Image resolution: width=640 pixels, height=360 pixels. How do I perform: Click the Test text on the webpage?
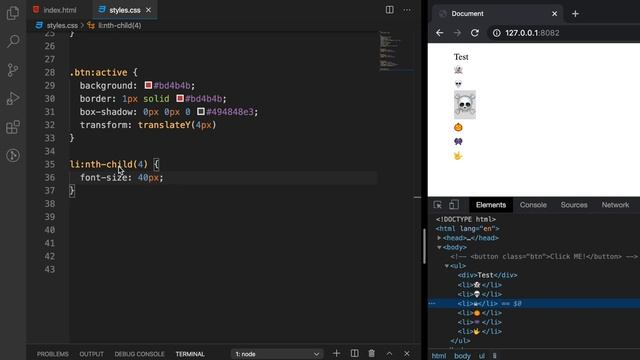point(461,57)
